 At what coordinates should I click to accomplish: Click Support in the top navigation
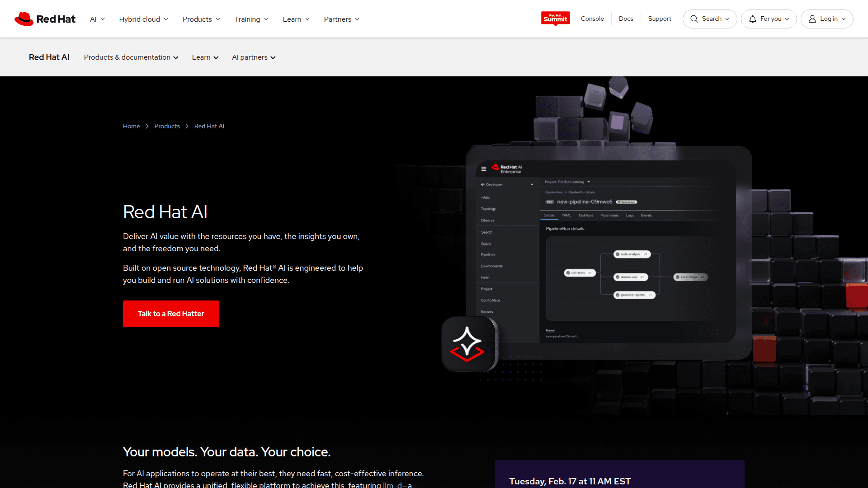pos(660,19)
